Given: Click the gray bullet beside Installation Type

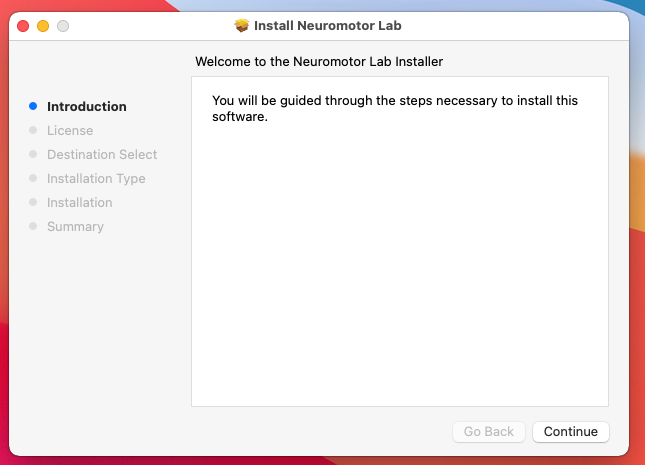Looking at the screenshot, I should [x=33, y=178].
